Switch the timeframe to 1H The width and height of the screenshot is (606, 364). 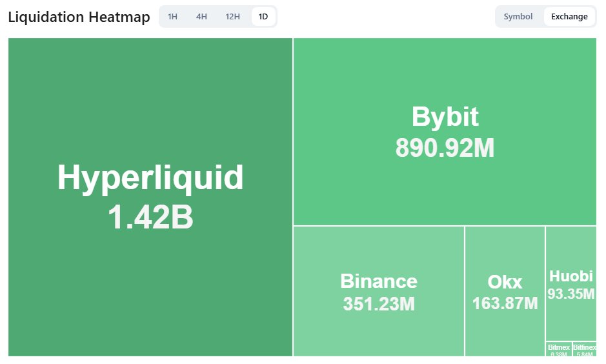(172, 17)
